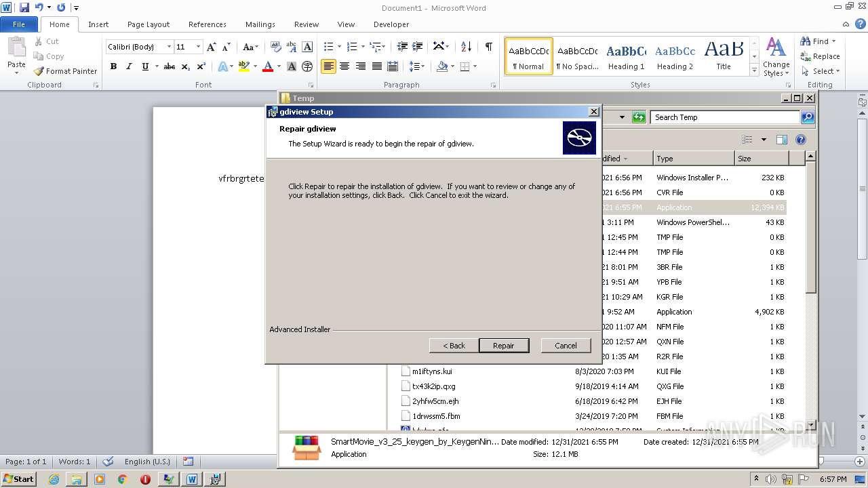Click Temp window help question-mark icon
This screenshot has height=488, width=868.
click(x=800, y=140)
